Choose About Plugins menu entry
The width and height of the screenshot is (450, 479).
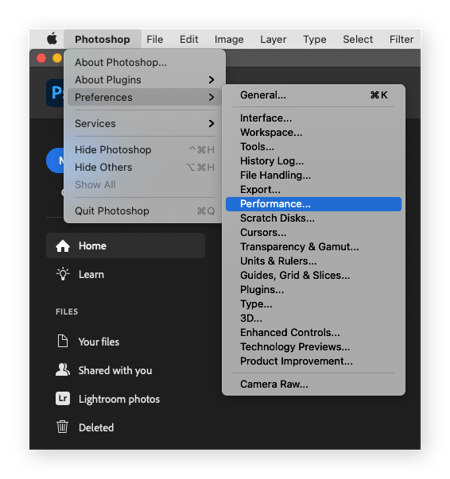(144, 80)
